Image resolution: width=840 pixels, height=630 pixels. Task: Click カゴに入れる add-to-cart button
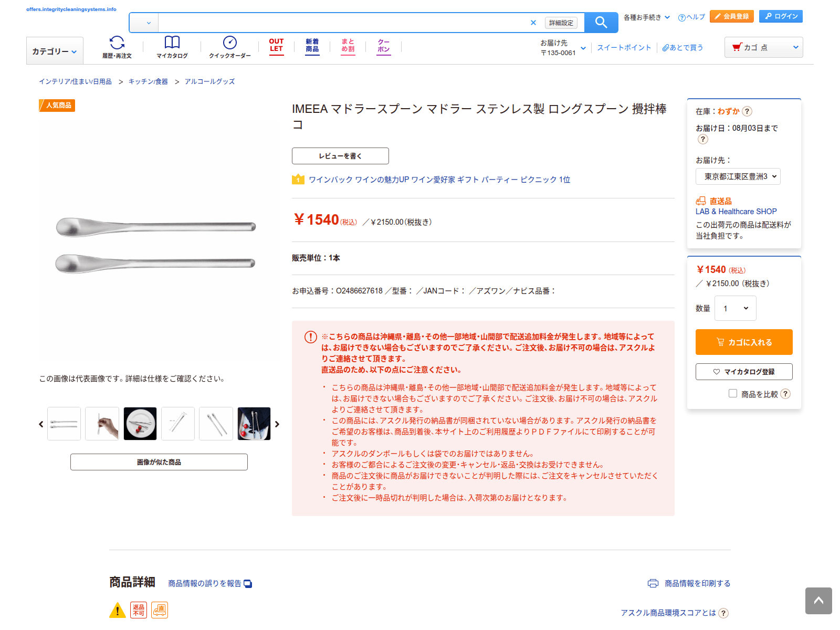744,342
